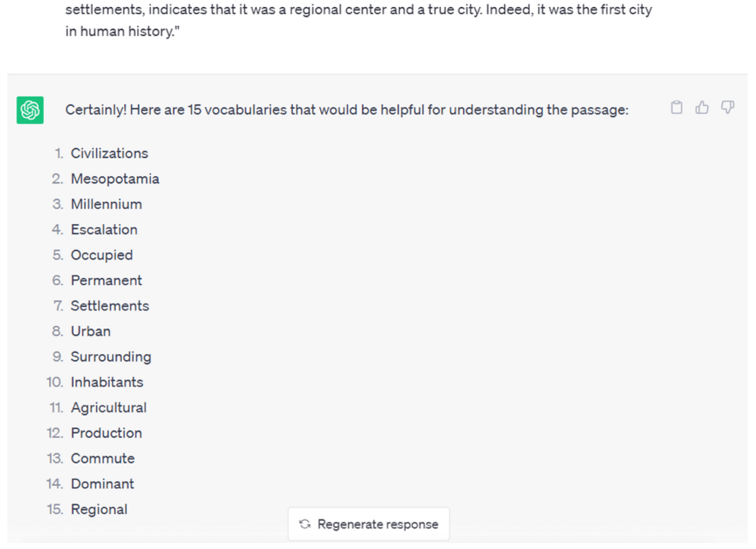Click the Regional entry at list bottom
This screenshot has height=549, width=756.
[99, 509]
